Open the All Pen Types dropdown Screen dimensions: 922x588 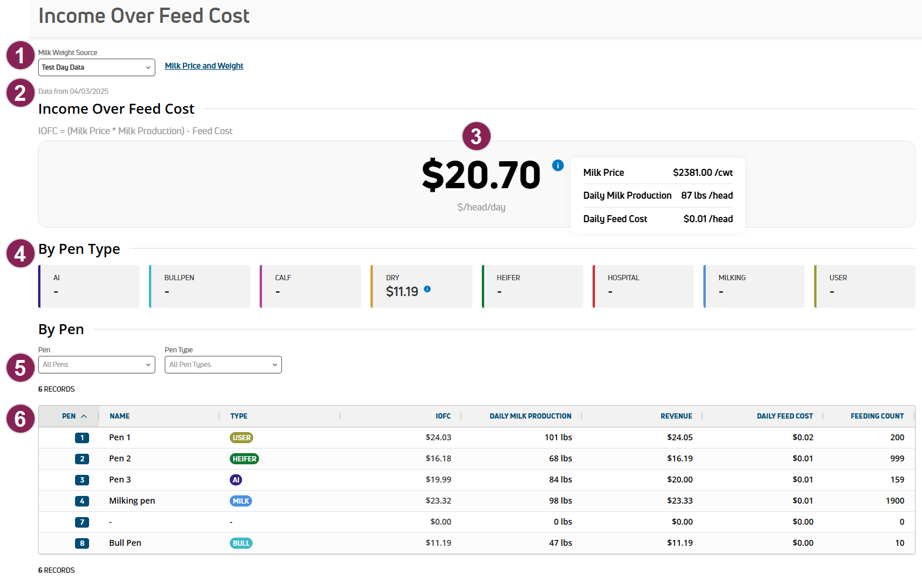[x=223, y=365]
